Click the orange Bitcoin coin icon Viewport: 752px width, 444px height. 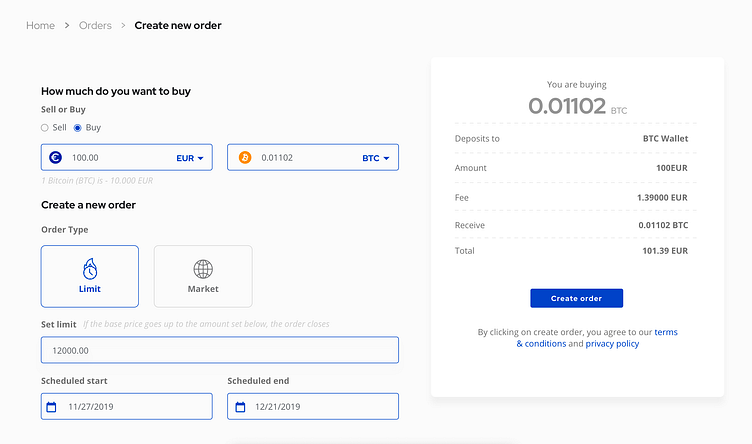click(245, 157)
